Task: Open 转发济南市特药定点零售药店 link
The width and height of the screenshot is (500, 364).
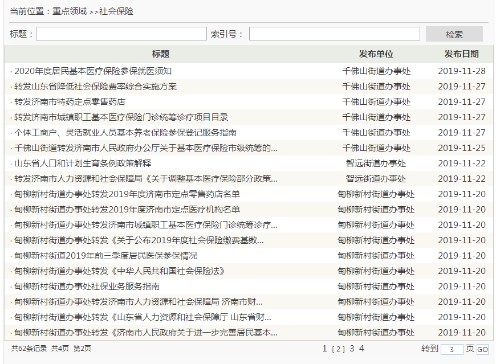Action: point(70,102)
